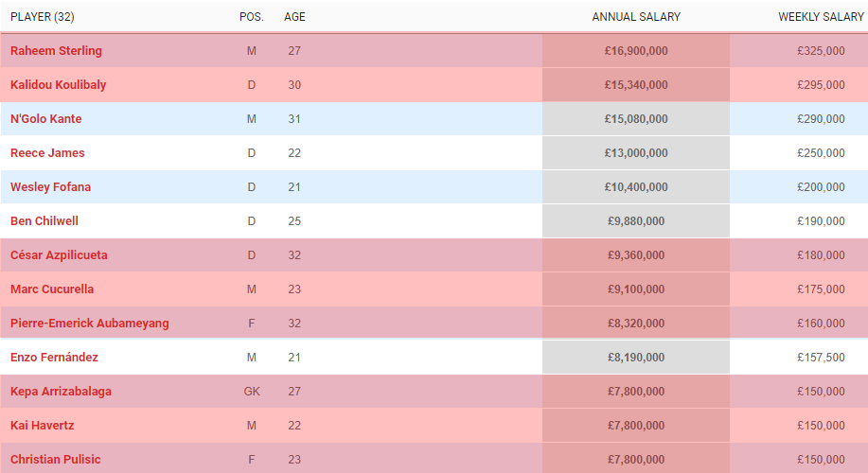The width and height of the screenshot is (868, 473).
Task: Open Kalidou Koulibaly player link
Action: point(58,84)
